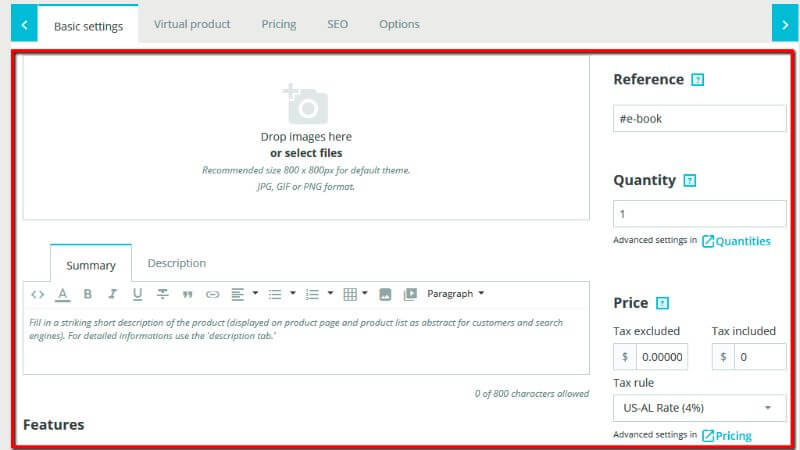This screenshot has height=450, width=800.
Task: Expand numbered list style arrow
Action: pos(330,293)
